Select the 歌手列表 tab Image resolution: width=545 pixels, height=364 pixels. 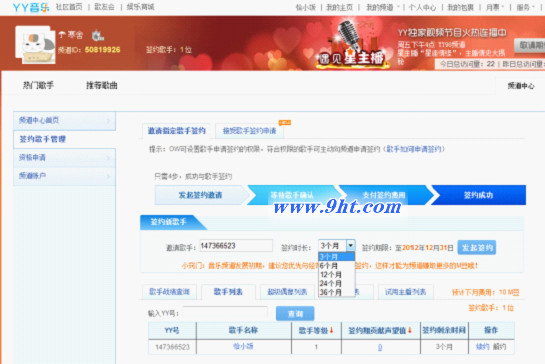[x=228, y=292]
